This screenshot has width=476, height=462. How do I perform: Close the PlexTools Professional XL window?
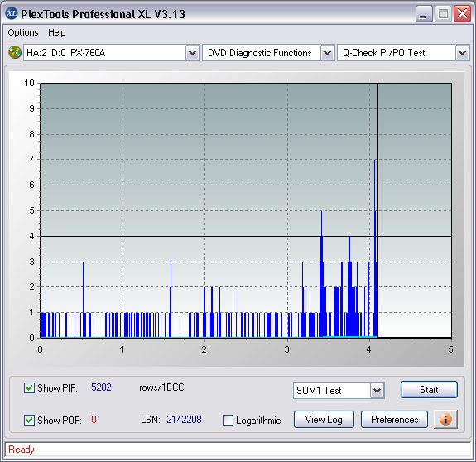pyautogui.click(x=462, y=14)
